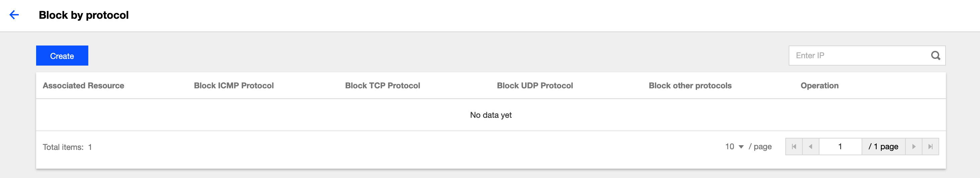Jump to last page icon
Viewport: 980px width, 178px height.
pyautogui.click(x=930, y=147)
